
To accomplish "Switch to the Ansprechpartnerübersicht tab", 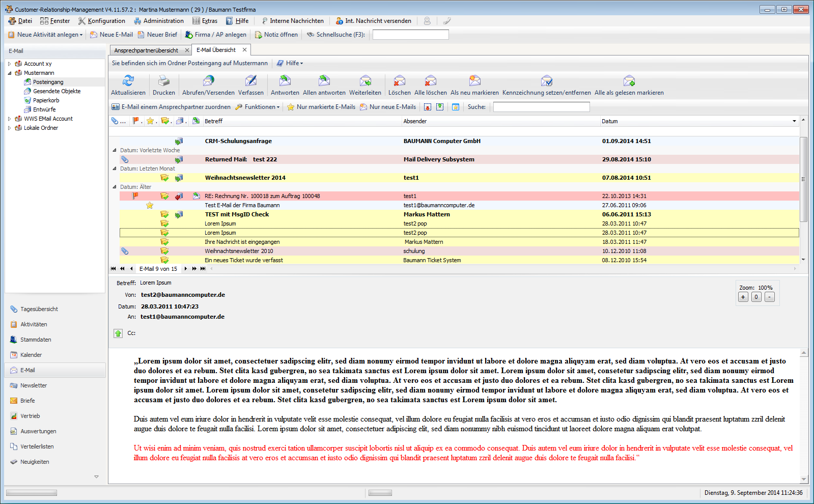I will tap(146, 50).
